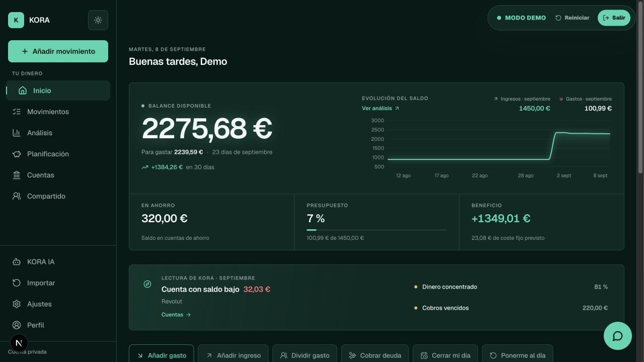Click the Cobrar deuda coins icon
Screen dimensions: 644x362
pos(353,355)
